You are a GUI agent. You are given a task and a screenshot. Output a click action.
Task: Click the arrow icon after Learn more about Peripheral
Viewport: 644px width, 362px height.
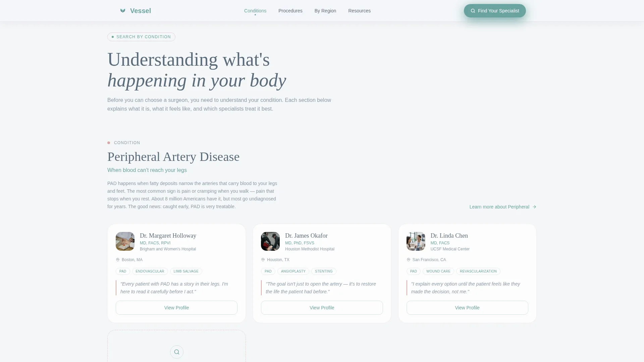pyautogui.click(x=534, y=207)
